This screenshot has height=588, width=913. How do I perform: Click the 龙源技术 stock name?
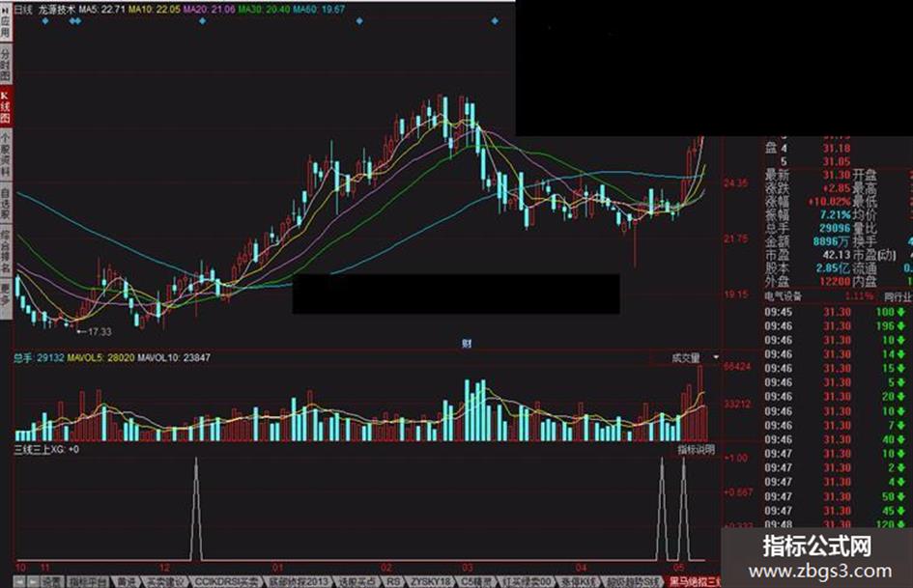click(56, 10)
